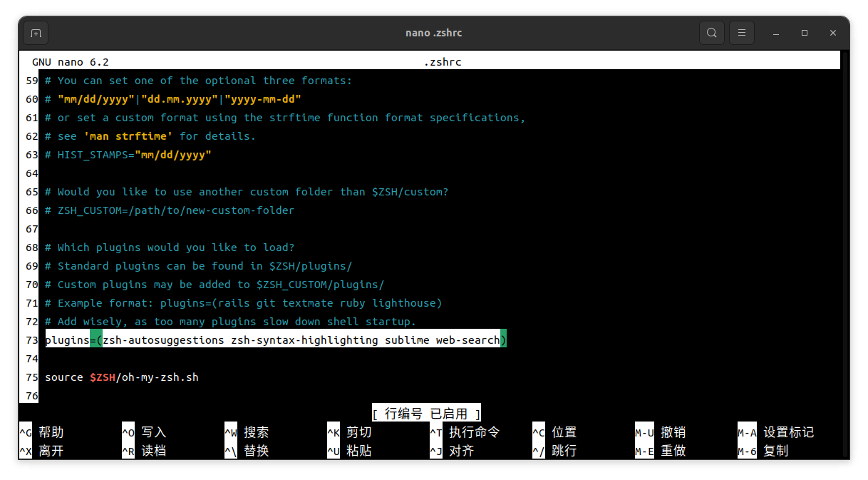
Task: Click the 'man strftime' text on line 62
Action: click(128, 136)
